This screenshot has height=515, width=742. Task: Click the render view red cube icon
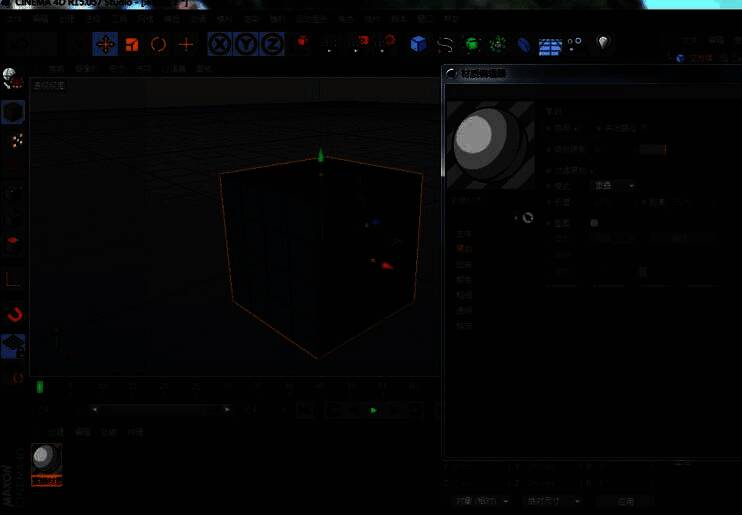click(x=301, y=43)
